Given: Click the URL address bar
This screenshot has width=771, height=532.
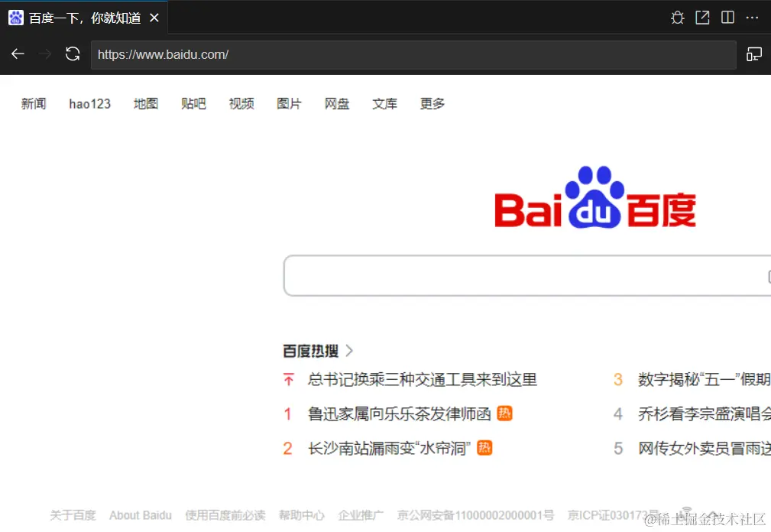Looking at the screenshot, I should tap(413, 54).
